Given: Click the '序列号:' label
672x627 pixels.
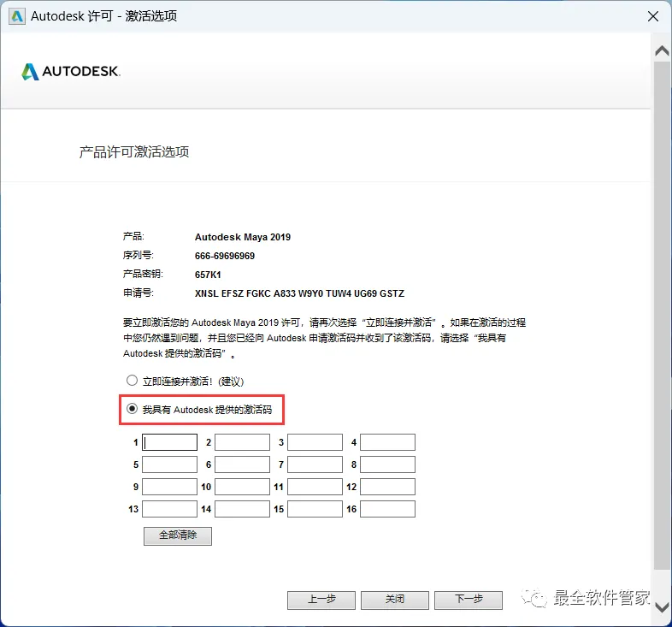Looking at the screenshot, I should coord(139,255).
